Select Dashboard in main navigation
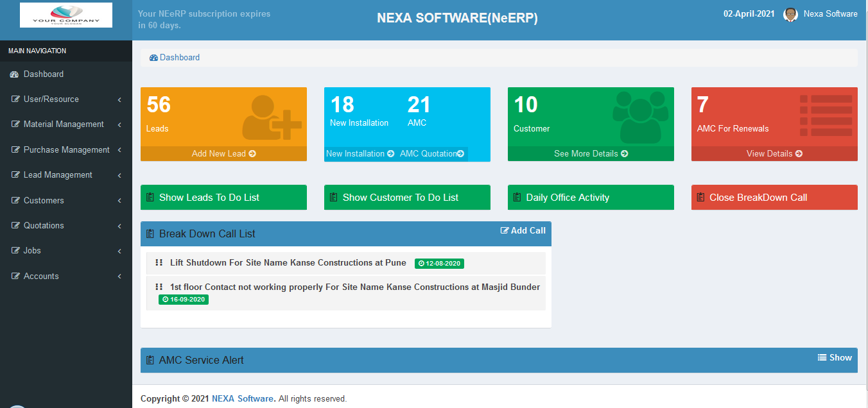Screen dimensions: 868x408 tap(43, 74)
